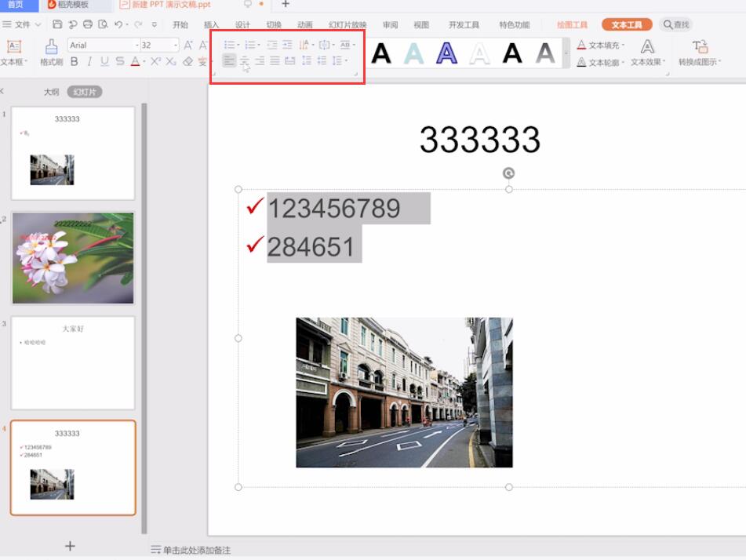Open Print Preview from quick toolbar

(x=103, y=24)
